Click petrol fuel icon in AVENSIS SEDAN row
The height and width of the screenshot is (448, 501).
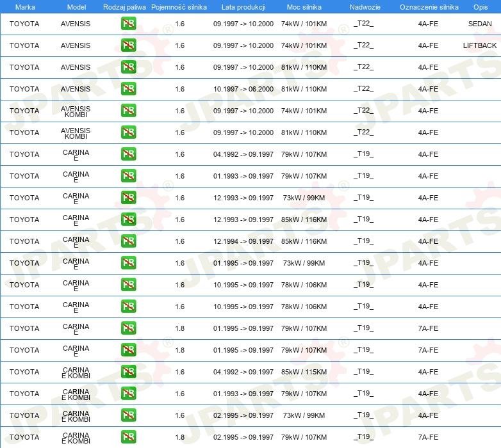pyautogui.click(x=128, y=24)
